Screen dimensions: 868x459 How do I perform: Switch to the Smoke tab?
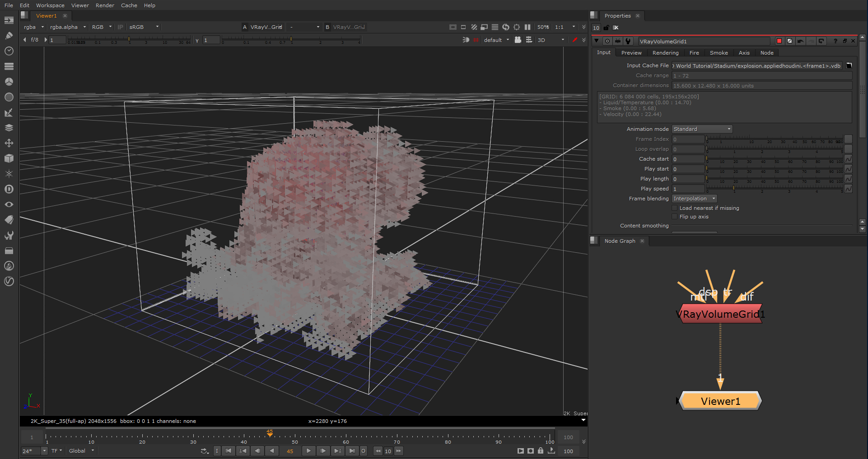pyautogui.click(x=719, y=53)
